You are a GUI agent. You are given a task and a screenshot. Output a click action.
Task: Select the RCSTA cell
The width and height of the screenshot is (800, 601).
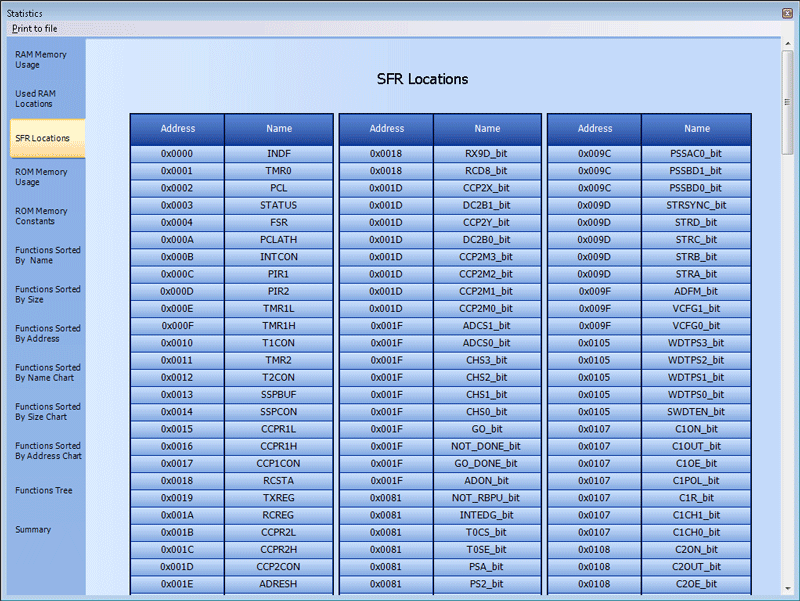(279, 481)
